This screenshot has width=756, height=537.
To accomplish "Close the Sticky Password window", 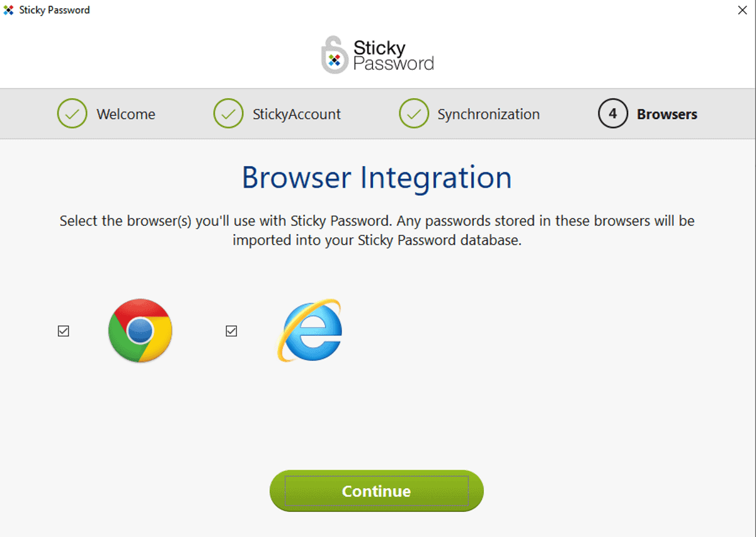I will click(x=742, y=10).
